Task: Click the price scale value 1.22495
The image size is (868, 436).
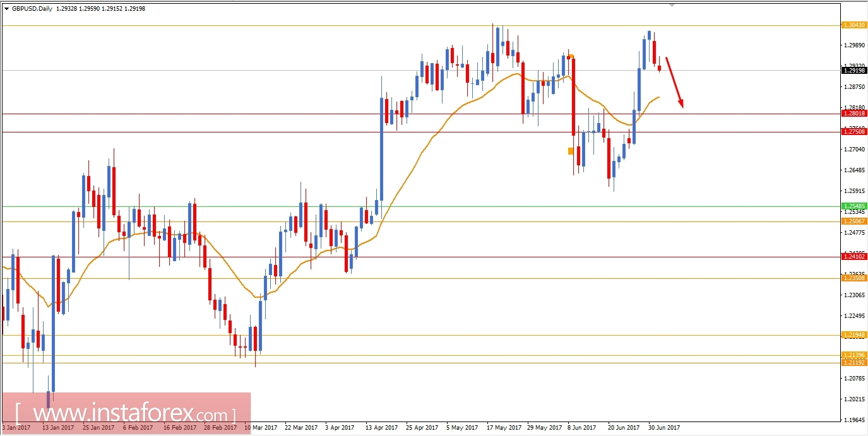Action: point(854,316)
